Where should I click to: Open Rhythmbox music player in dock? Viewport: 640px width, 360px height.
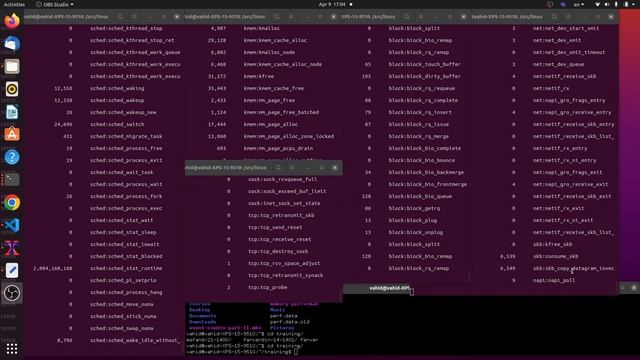point(12,89)
